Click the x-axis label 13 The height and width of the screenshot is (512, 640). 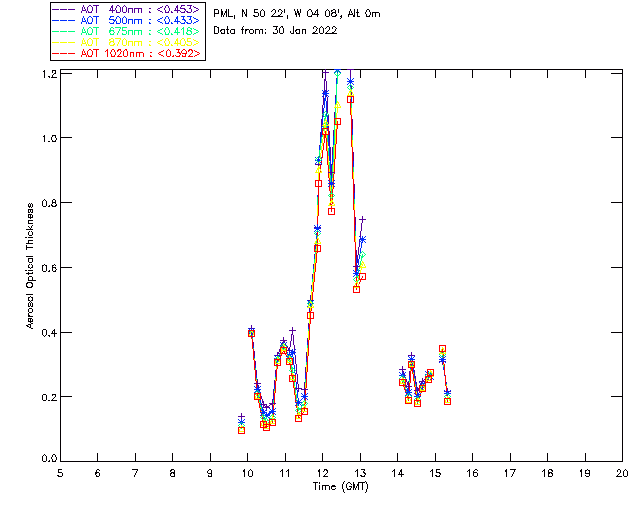point(360,473)
